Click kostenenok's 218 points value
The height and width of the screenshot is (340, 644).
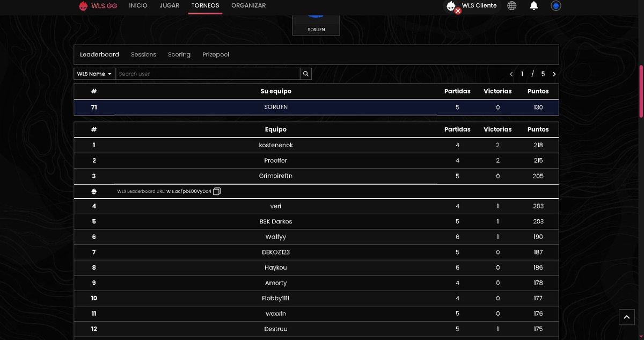pos(538,145)
